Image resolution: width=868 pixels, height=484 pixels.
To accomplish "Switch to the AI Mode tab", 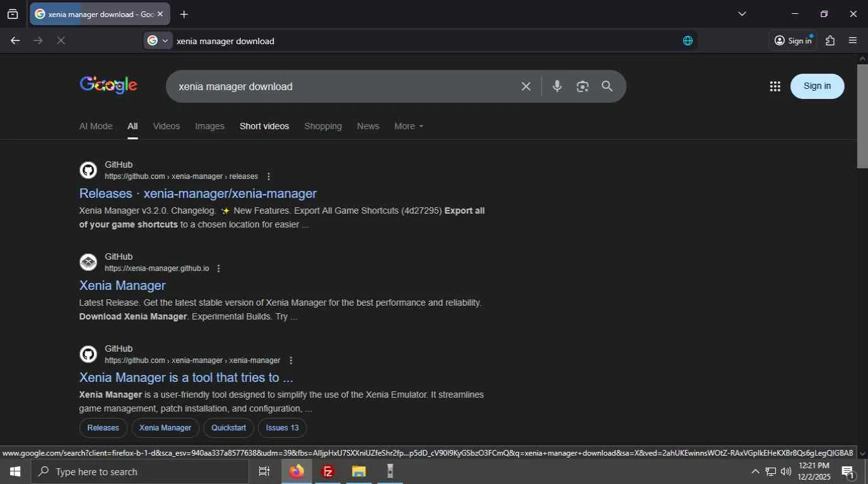I will click(96, 126).
